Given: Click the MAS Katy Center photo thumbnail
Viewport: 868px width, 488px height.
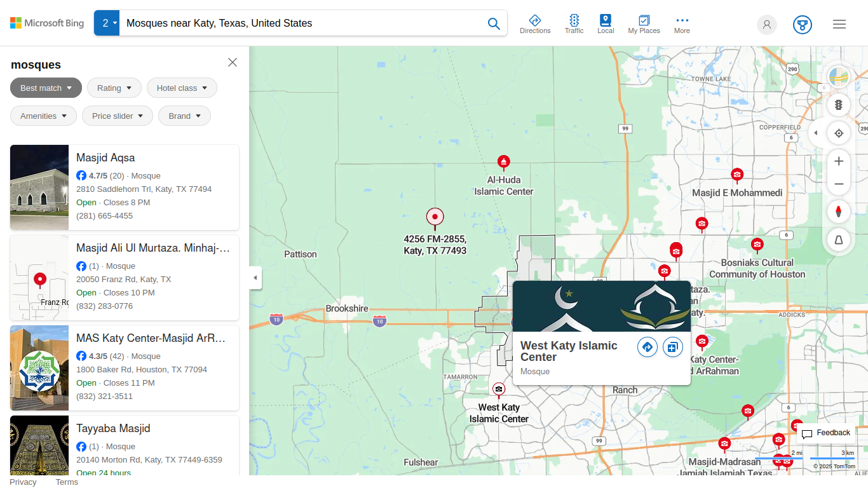Looking at the screenshot, I should (x=39, y=368).
